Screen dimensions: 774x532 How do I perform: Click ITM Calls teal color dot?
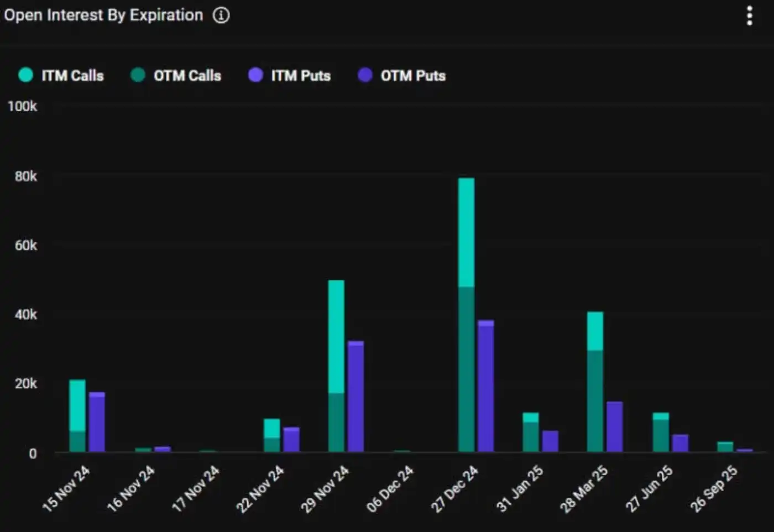click(25, 75)
